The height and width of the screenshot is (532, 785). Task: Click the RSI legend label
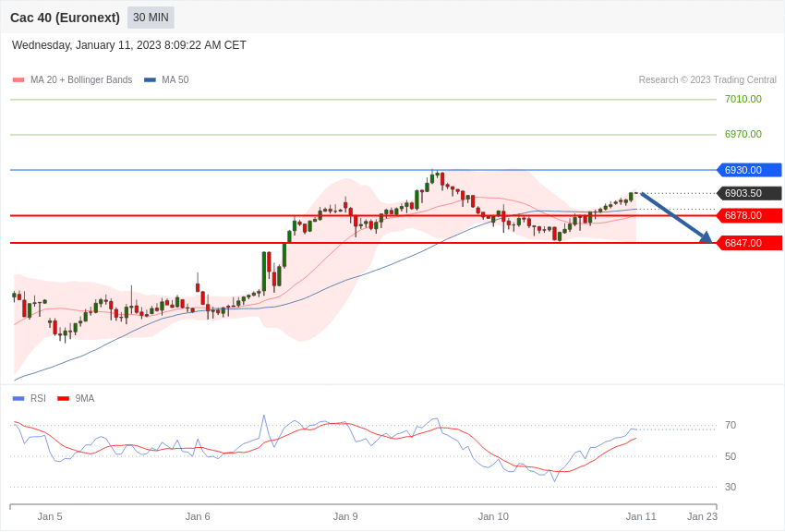point(38,398)
